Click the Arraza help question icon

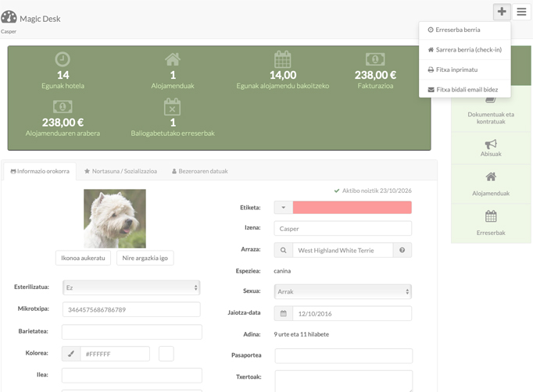pyautogui.click(x=402, y=251)
